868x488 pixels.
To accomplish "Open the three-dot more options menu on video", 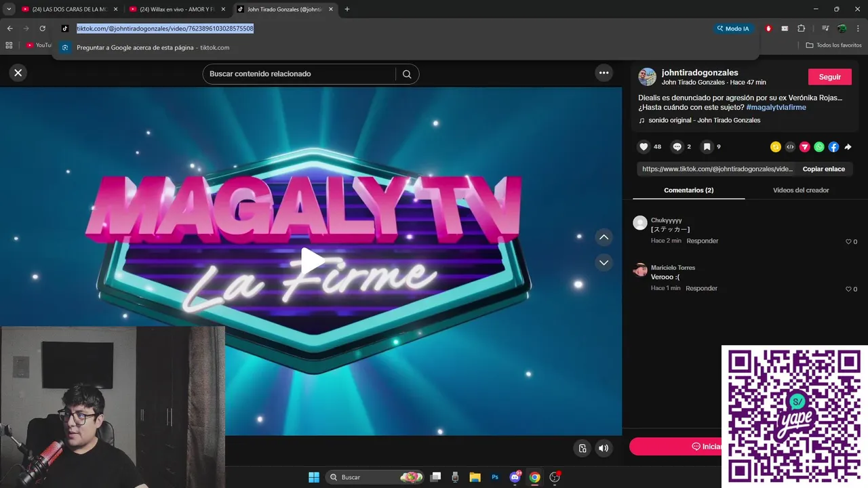I will click(x=604, y=73).
